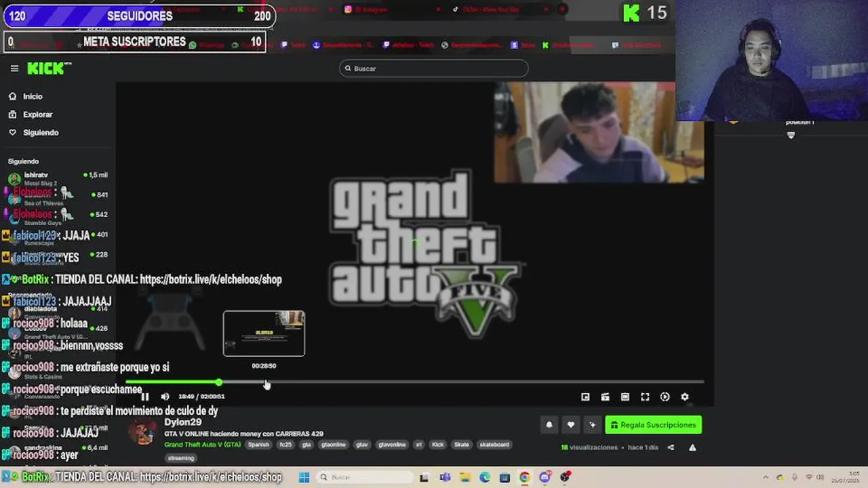Click the gtavonline tag
The image size is (868, 488).
392,445
